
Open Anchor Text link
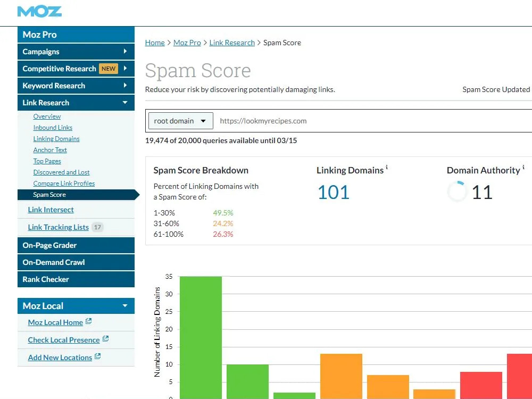coord(50,150)
